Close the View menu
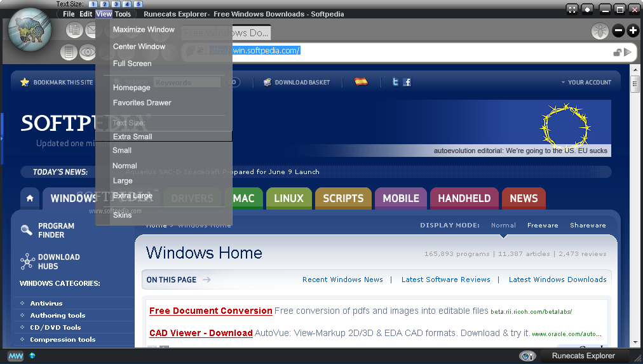 click(104, 14)
